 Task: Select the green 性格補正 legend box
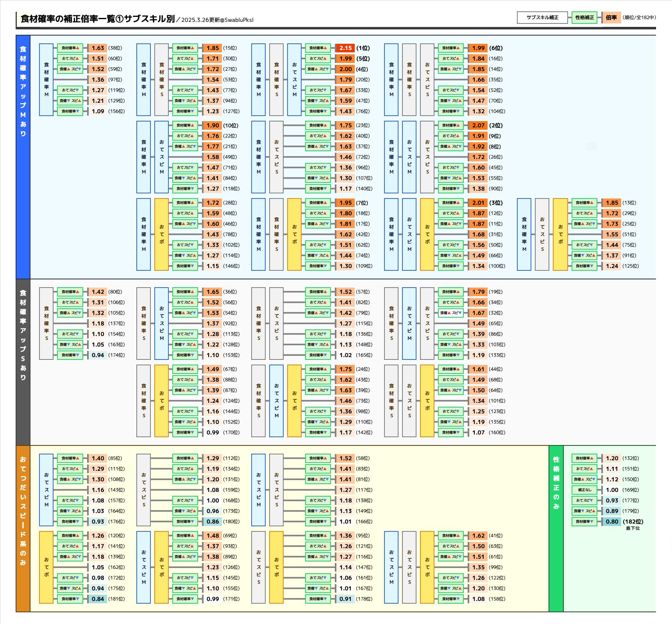pos(584,18)
